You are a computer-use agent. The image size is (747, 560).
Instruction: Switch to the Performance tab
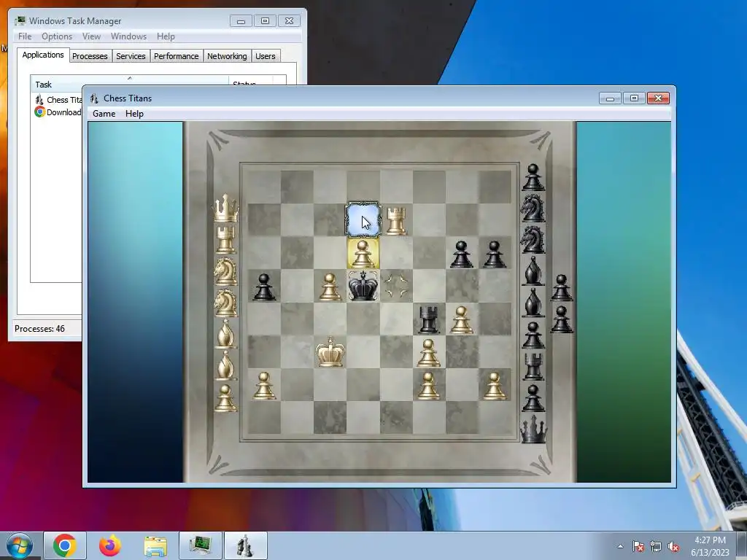(177, 56)
